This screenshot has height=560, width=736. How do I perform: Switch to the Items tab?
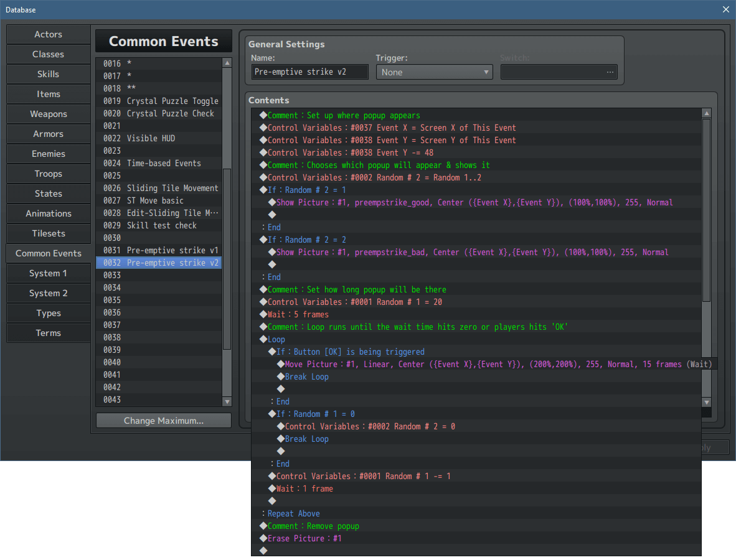(49, 95)
